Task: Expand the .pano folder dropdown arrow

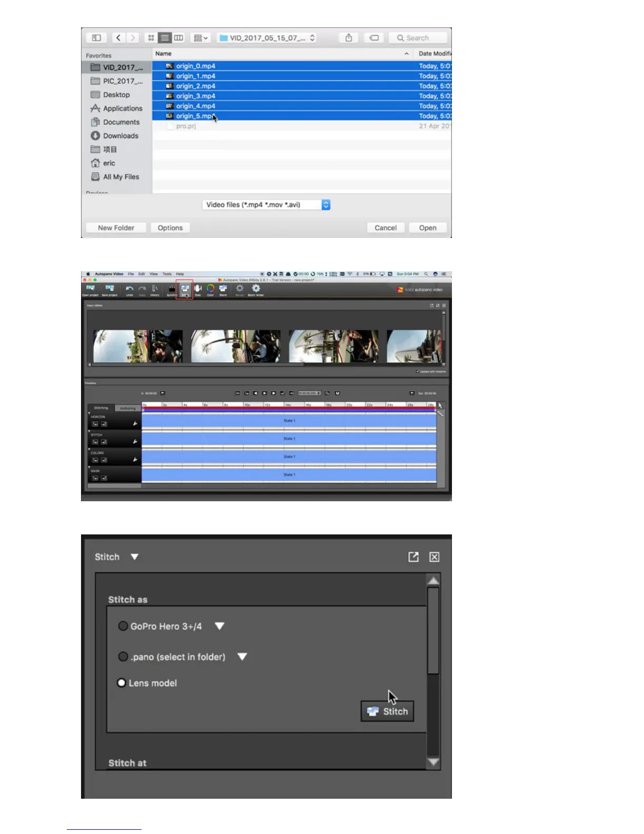Action: tap(242, 657)
